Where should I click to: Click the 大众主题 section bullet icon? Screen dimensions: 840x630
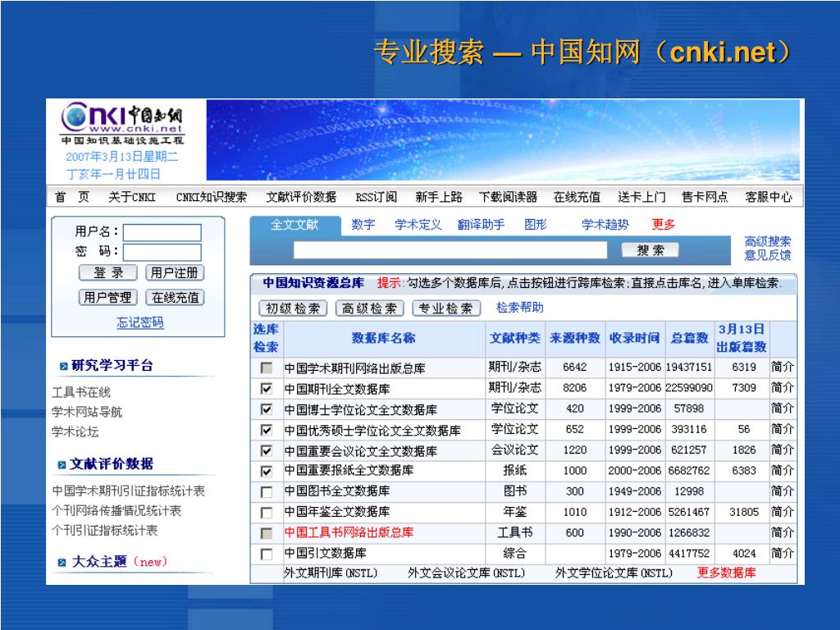click(x=62, y=563)
